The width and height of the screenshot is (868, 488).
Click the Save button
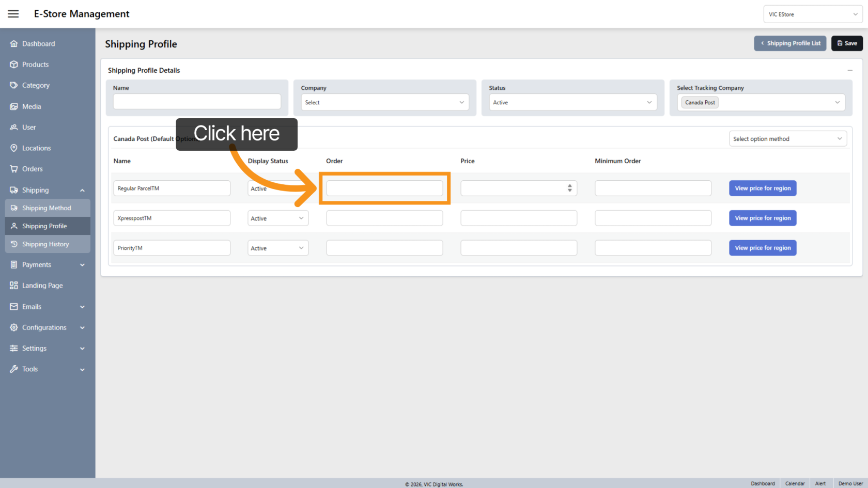[x=847, y=43]
